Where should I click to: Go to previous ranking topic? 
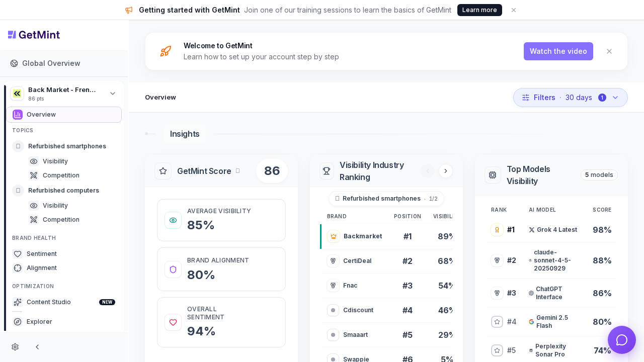pos(428,171)
